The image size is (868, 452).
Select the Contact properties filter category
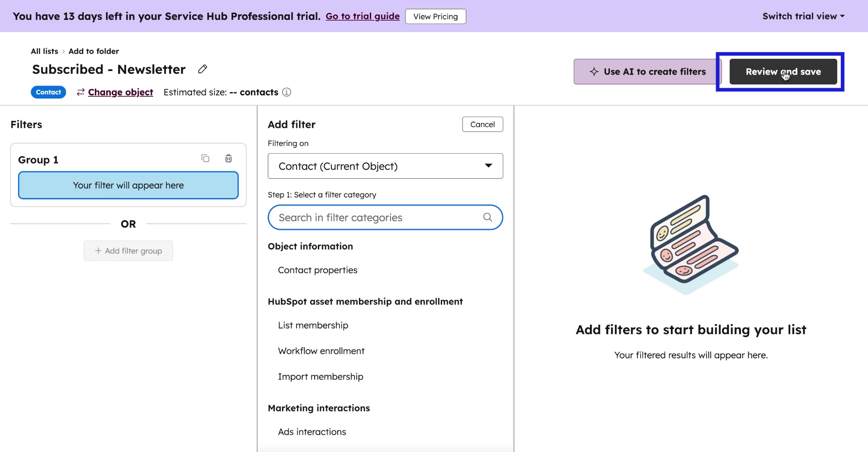tap(317, 270)
